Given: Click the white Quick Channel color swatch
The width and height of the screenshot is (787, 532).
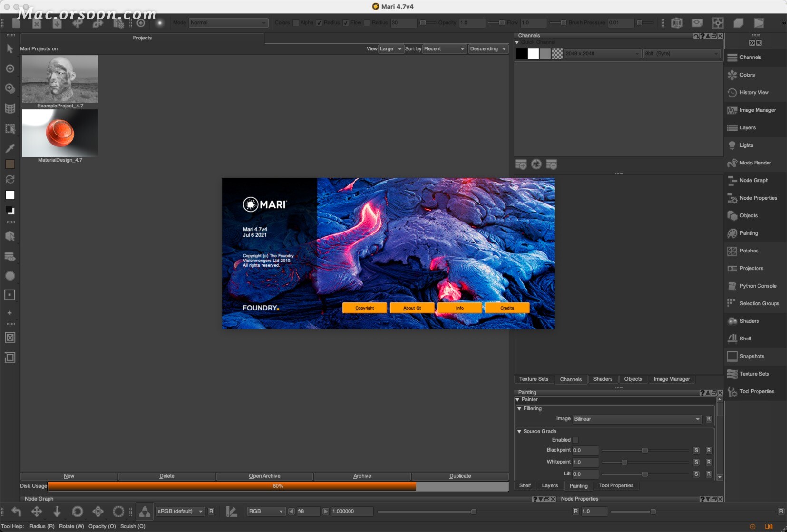Looking at the screenshot, I should [534, 54].
